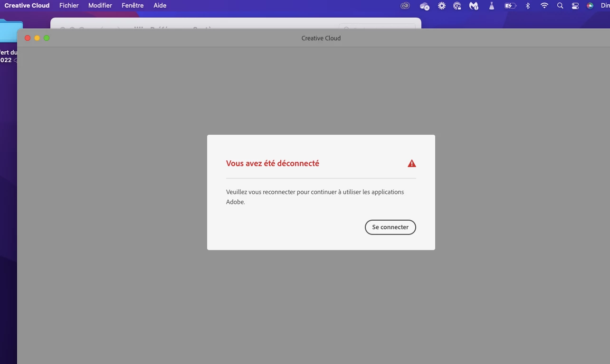Launch Siri from menu bar
The width and height of the screenshot is (610, 364).
[590, 6]
